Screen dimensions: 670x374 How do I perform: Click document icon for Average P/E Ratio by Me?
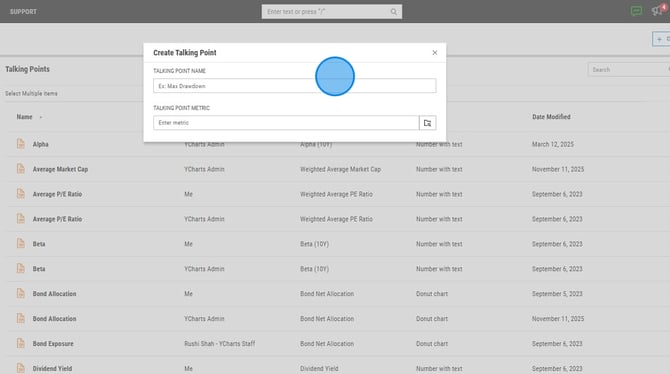coord(21,194)
